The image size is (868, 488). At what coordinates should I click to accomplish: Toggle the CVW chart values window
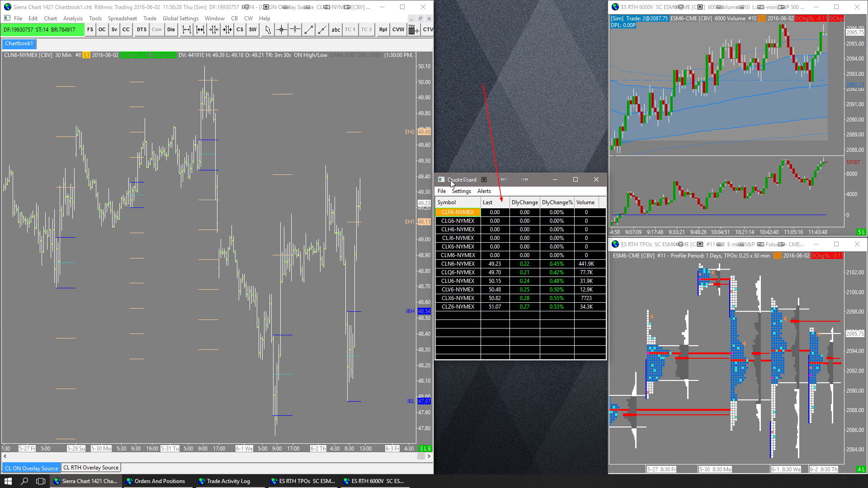(398, 30)
